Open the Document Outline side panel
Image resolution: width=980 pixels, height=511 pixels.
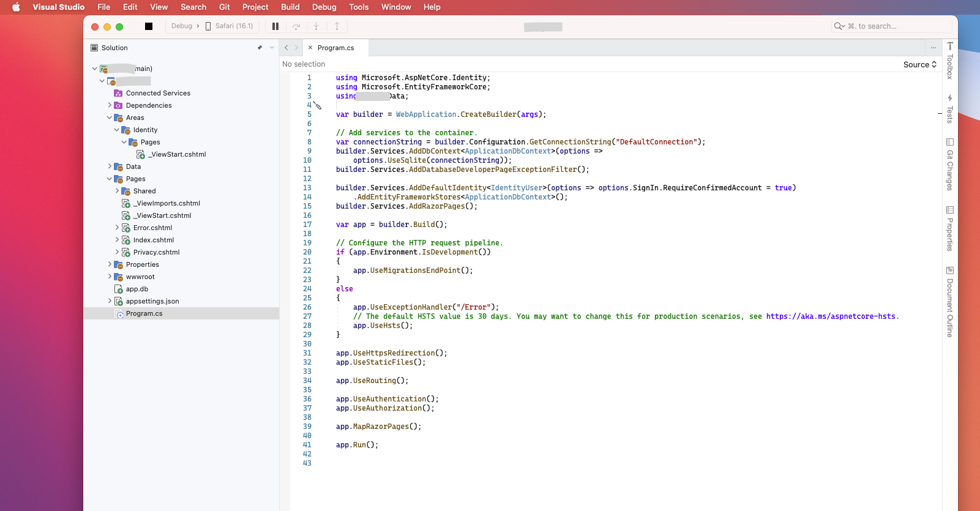[x=950, y=302]
